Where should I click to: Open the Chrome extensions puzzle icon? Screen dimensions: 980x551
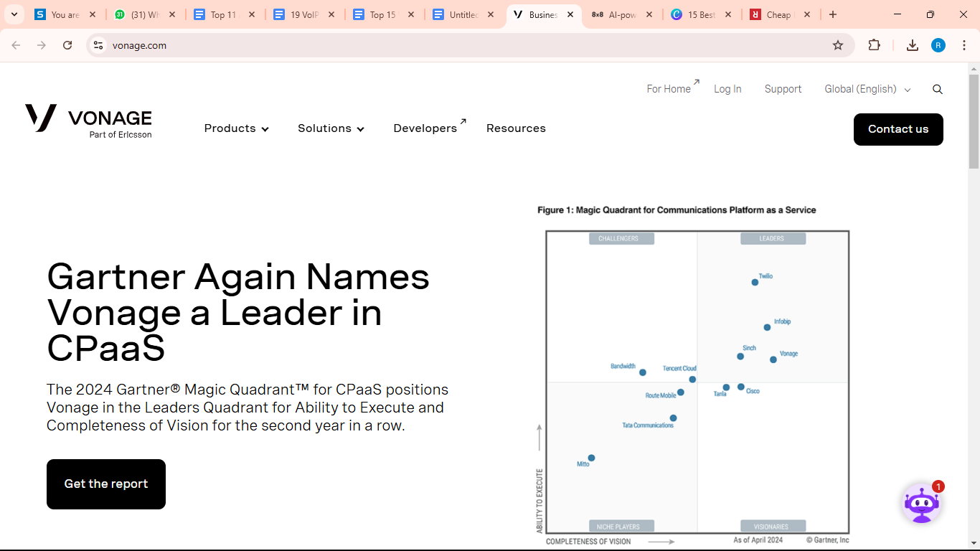pos(874,45)
